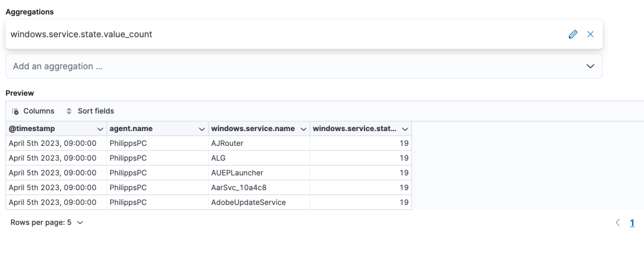Click the Sort fields arrows icon

[x=69, y=111]
